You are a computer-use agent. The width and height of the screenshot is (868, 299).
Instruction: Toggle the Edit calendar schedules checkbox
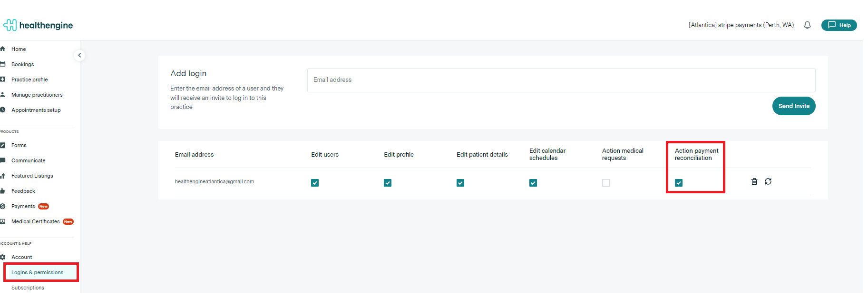tap(533, 183)
